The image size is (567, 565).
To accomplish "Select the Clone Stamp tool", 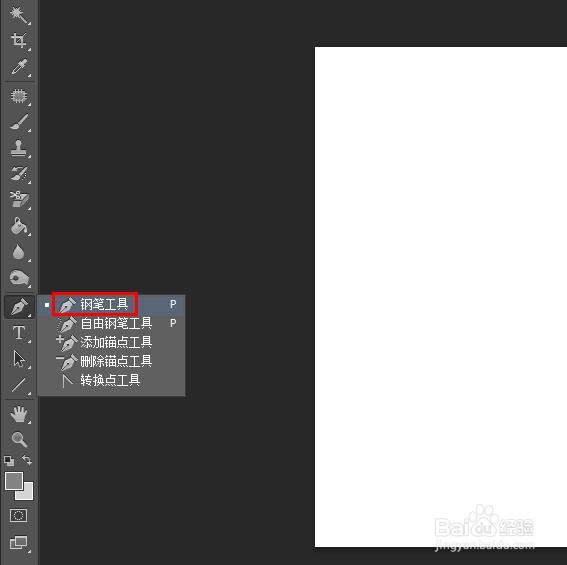I will point(19,148).
